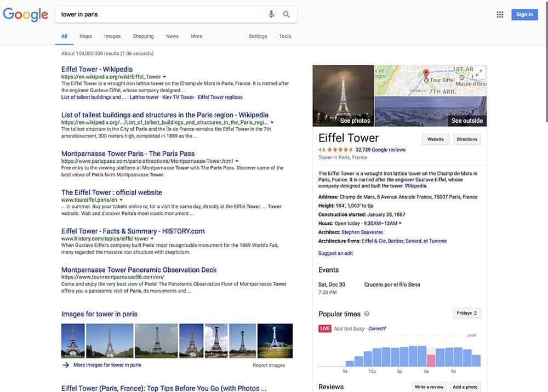This screenshot has height=392, width=548.
Task: Click the Crucero por el Río Sena event
Action: (x=392, y=285)
